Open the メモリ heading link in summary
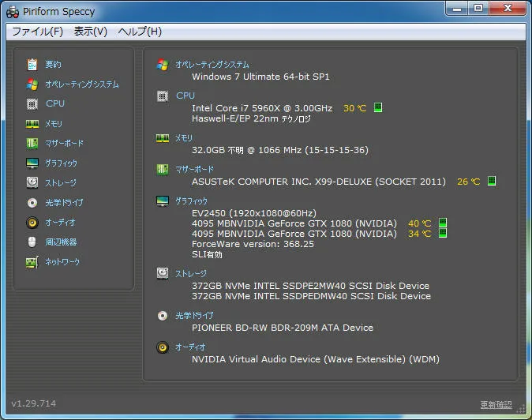Screen dimensions: 532x420 click(184, 138)
